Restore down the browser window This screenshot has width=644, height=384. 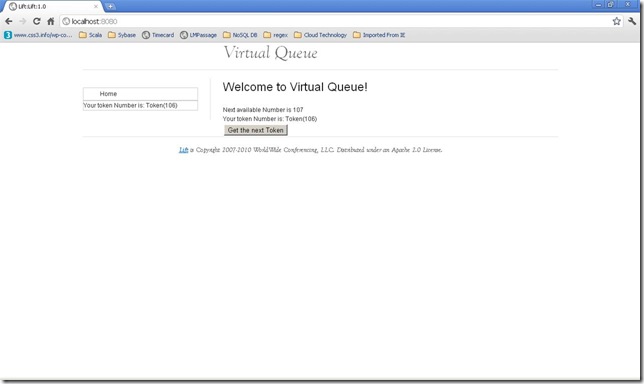coord(611,5)
